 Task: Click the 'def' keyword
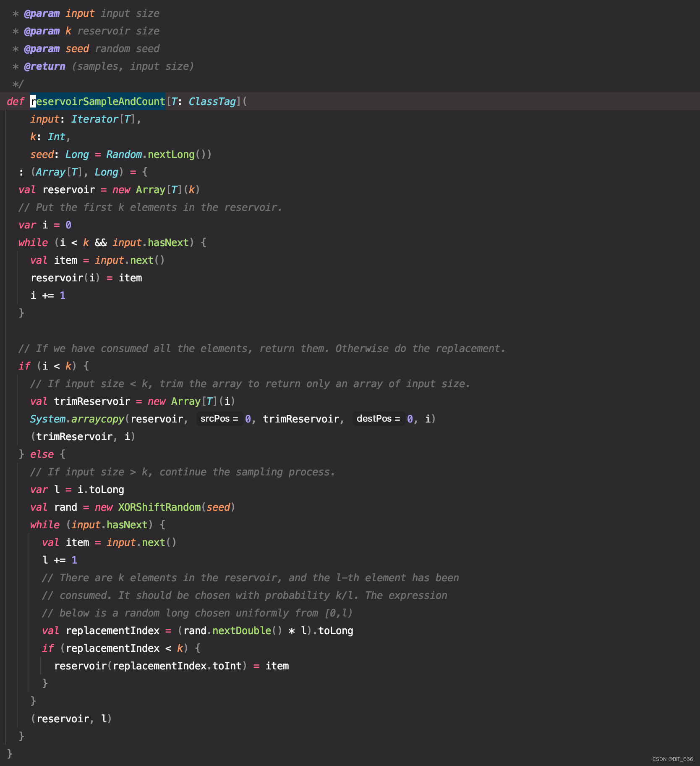click(16, 102)
